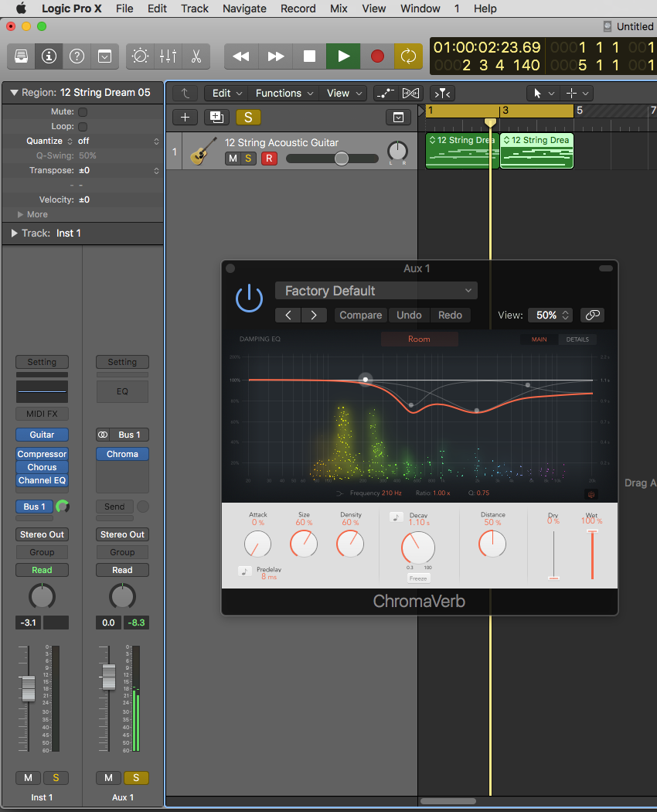Expand the More region parameters triangle

[20, 214]
